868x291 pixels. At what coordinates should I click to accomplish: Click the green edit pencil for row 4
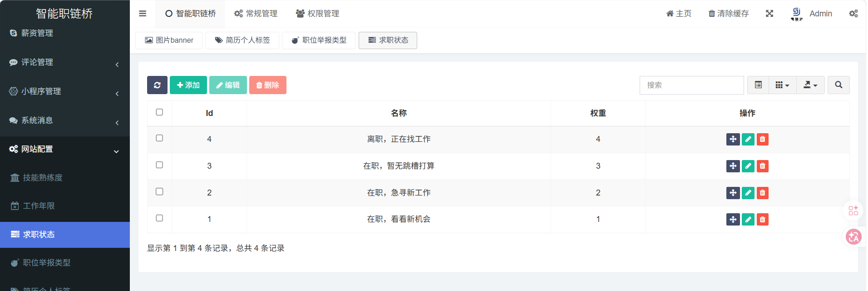(x=748, y=139)
